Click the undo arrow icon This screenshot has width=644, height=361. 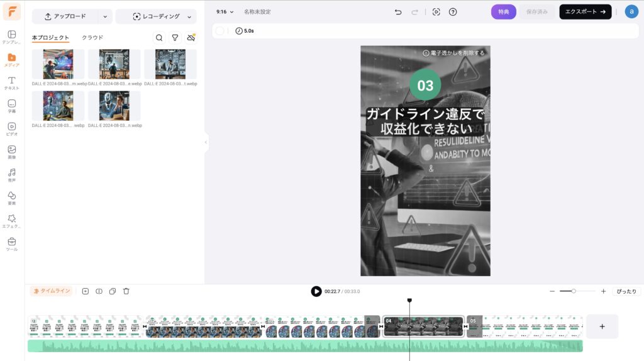pos(398,12)
